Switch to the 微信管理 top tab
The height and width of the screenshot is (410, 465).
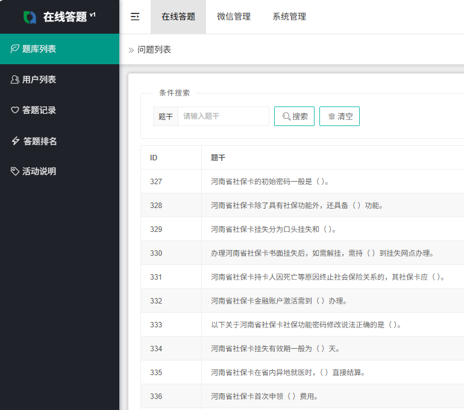(x=234, y=17)
